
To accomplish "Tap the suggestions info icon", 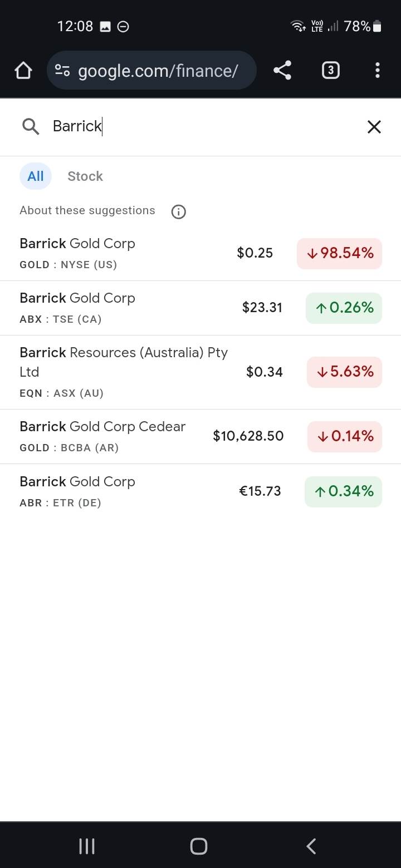I will (178, 211).
